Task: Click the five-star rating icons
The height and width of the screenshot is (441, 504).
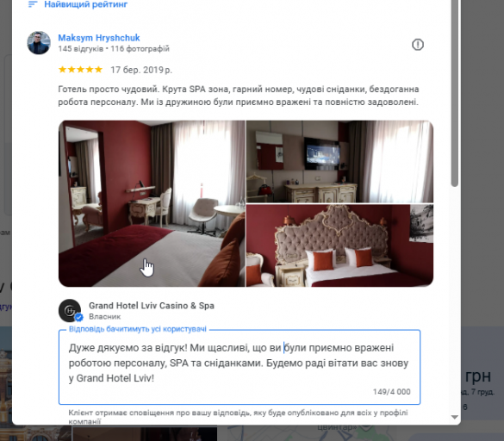Action: click(x=80, y=70)
